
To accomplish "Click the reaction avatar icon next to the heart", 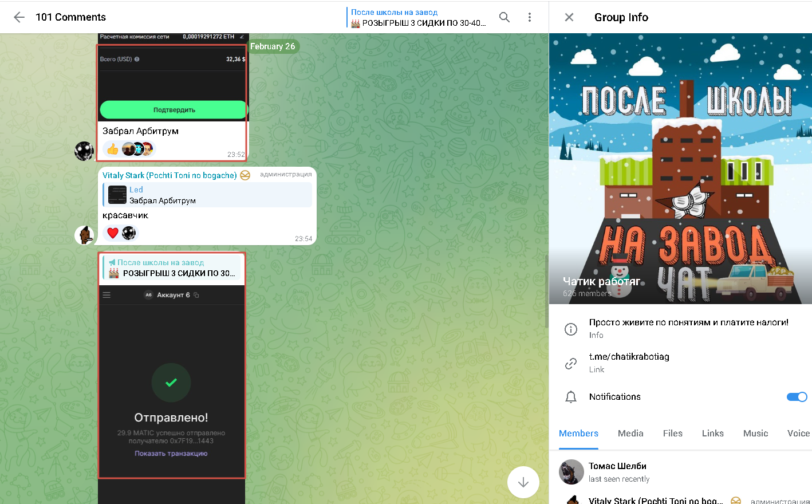I will tap(129, 233).
